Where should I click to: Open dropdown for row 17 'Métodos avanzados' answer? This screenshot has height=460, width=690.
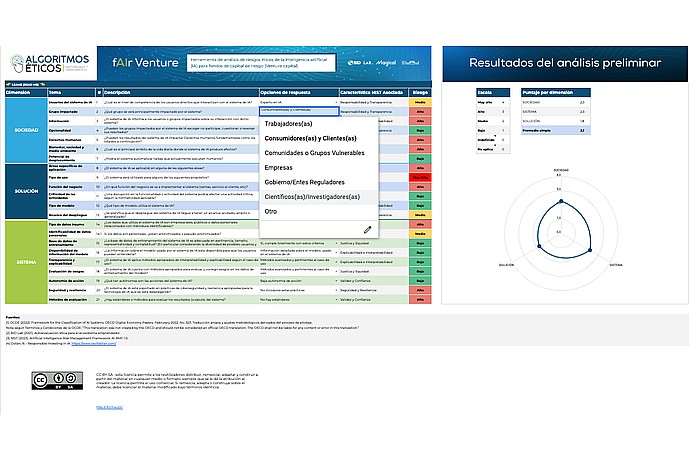(x=337, y=261)
